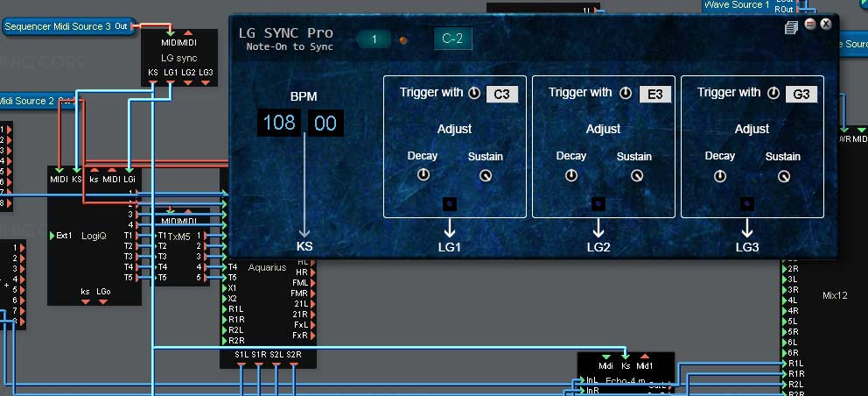
Task: Toggle the LG2 indicator square
Action: coord(598,204)
